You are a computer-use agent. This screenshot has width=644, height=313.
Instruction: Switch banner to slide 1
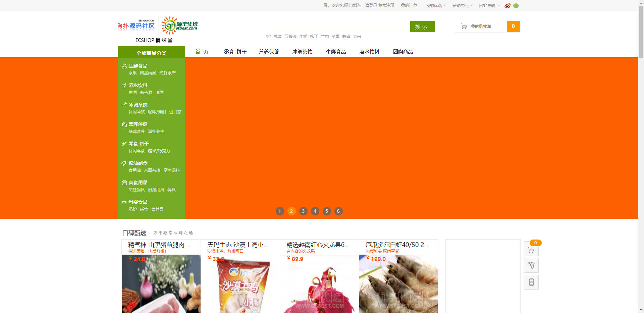pos(280,211)
